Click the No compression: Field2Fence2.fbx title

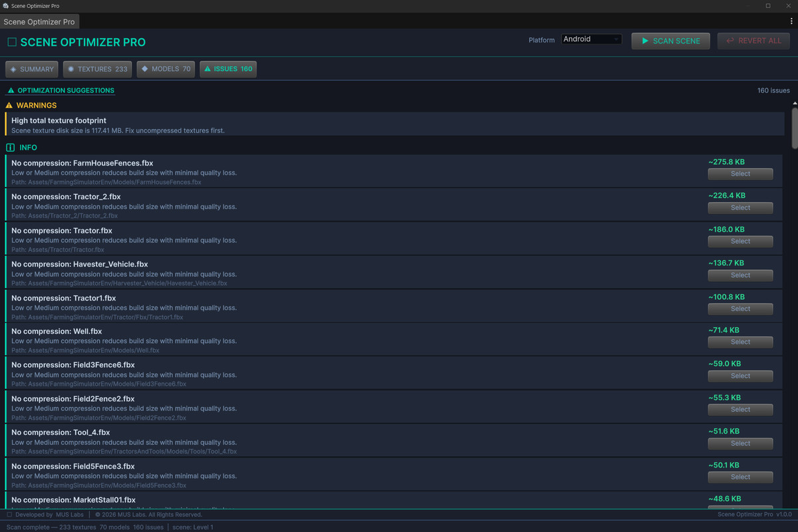tap(73, 399)
